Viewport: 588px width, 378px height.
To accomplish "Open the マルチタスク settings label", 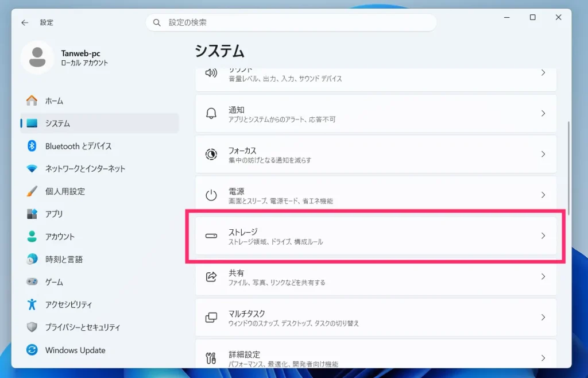I will click(247, 314).
